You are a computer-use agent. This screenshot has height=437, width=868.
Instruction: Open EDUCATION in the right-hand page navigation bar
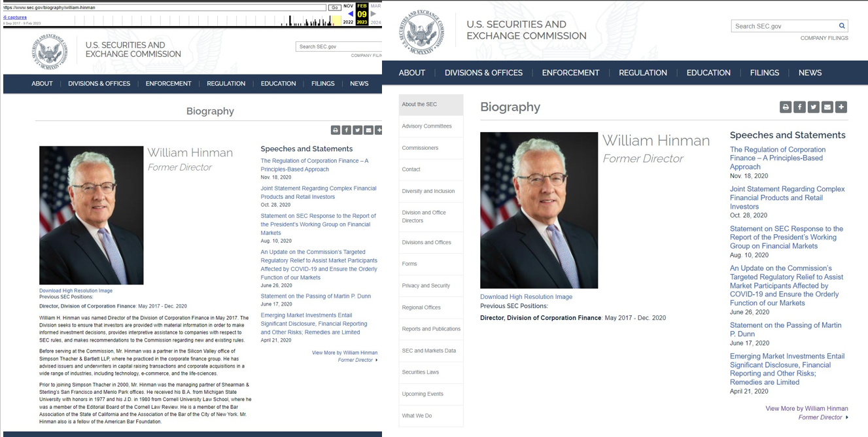click(x=708, y=73)
